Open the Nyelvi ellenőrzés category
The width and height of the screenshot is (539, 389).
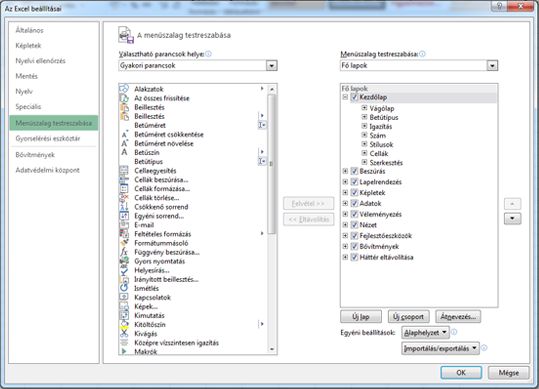[x=40, y=61]
